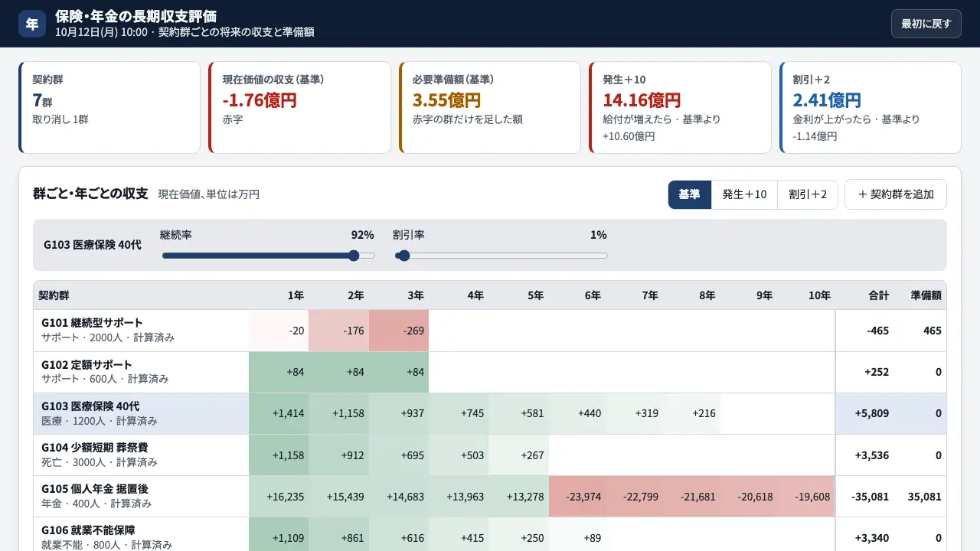Click the 最初に戻す reset button
980x551 pixels.
[926, 24]
